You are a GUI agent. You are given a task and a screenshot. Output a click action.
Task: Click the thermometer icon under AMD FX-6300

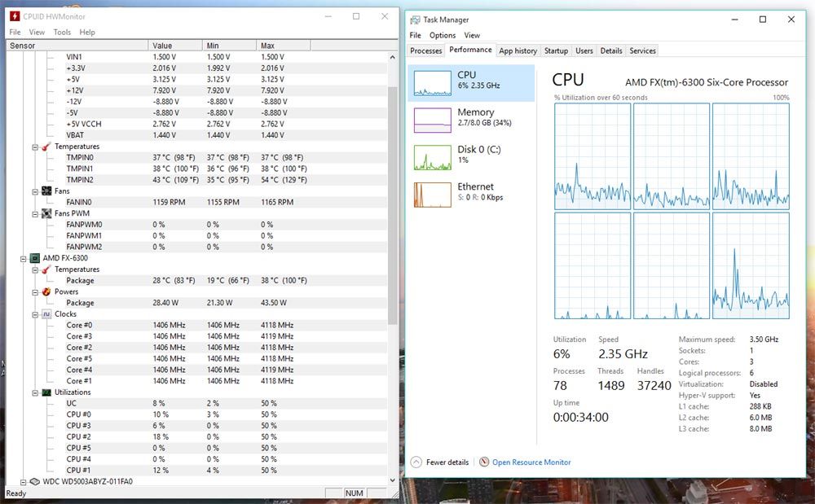[46, 270]
